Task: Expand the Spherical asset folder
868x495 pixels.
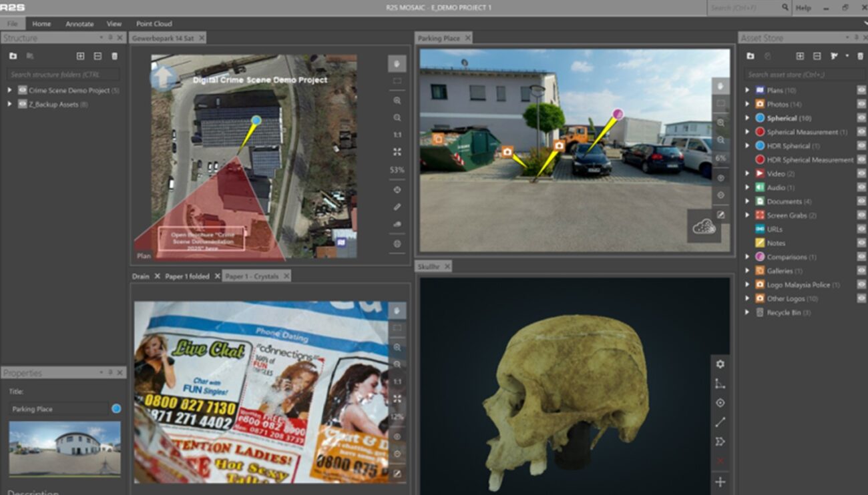Action: coord(747,118)
